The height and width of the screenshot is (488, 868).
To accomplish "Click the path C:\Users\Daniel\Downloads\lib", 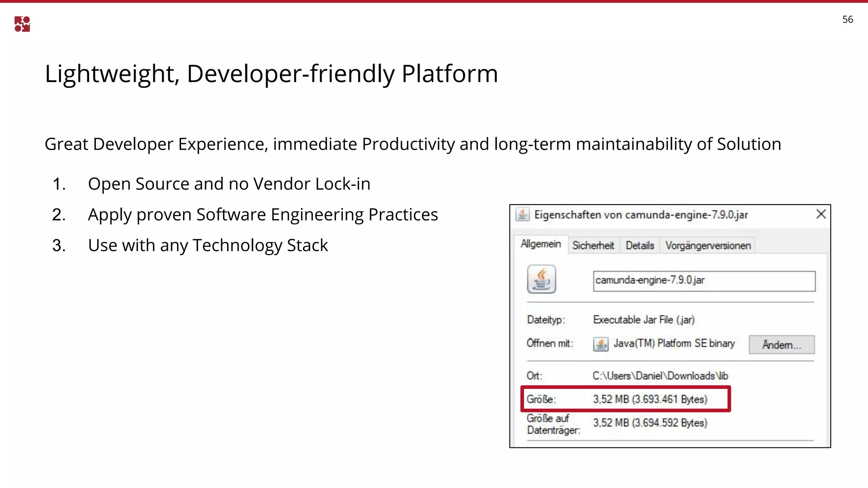I will click(x=660, y=376).
